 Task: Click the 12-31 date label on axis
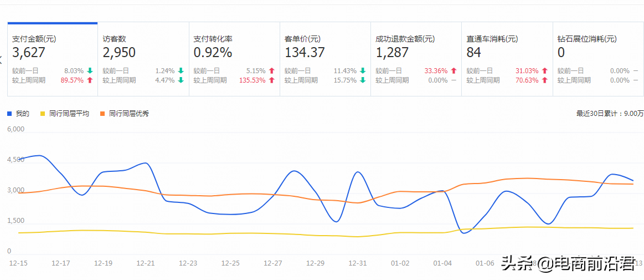pyautogui.click(x=357, y=263)
